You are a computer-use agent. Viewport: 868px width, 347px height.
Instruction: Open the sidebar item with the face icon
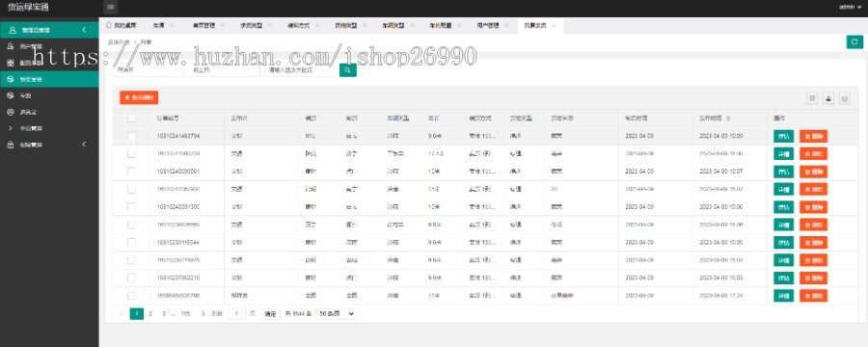pos(49,112)
